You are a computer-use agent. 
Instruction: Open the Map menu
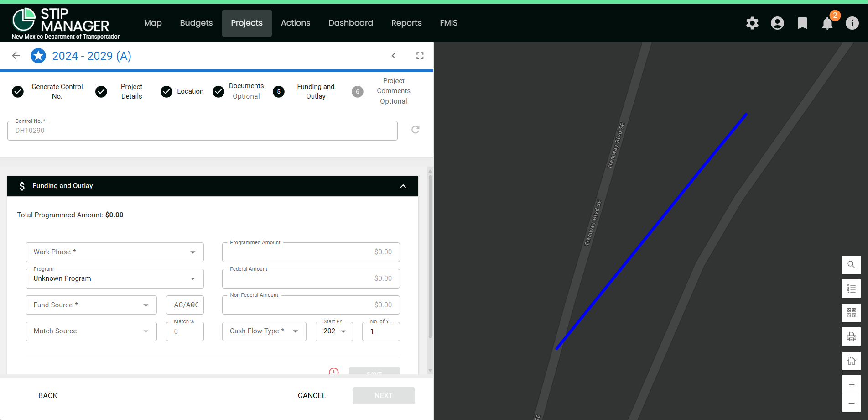[153, 23]
